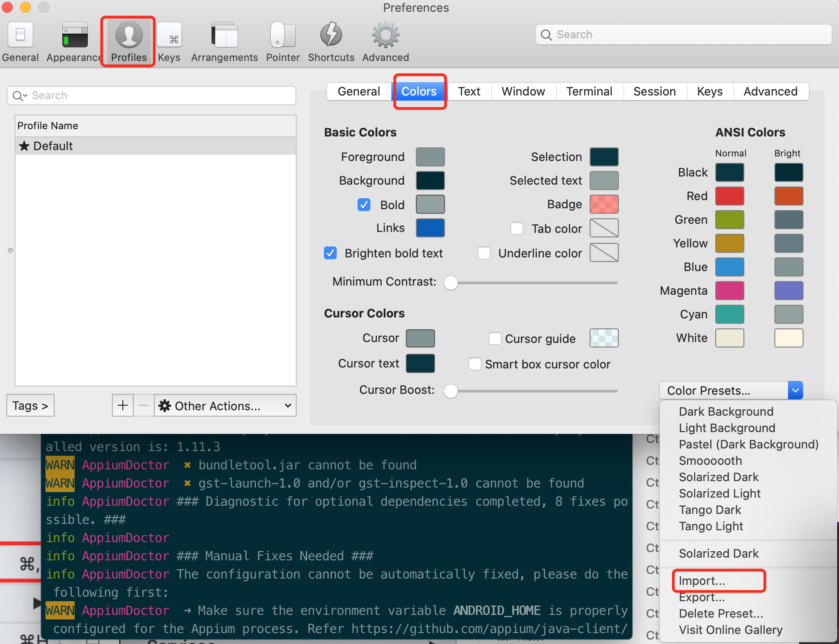Choose Solarized Light preset
The width and height of the screenshot is (839, 644).
(748, 493)
